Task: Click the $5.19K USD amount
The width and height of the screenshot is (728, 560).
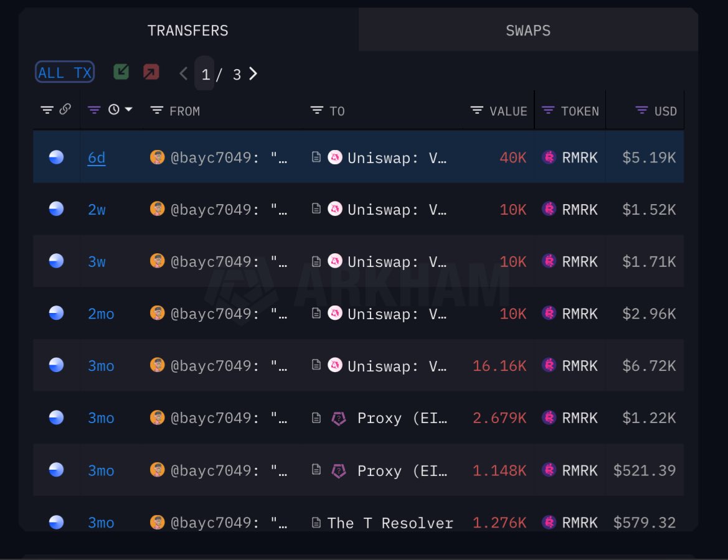Action: [x=649, y=158]
